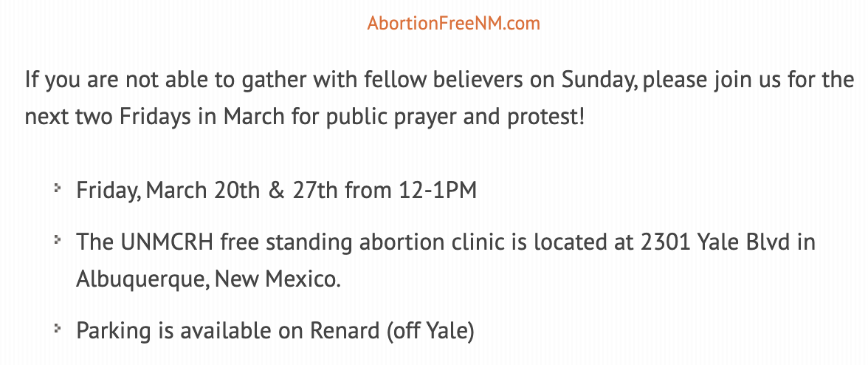Click 'please join us for the' text
This screenshot has width=868, height=365.
coord(748,81)
